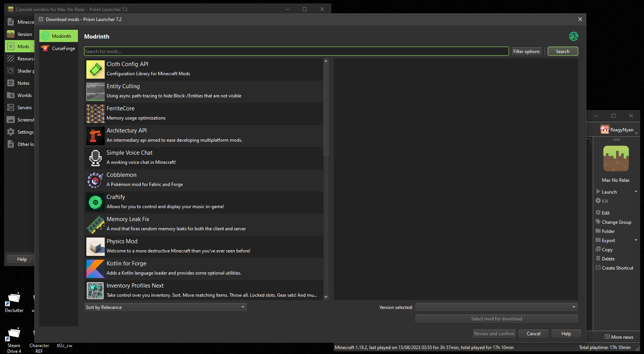Click the Inventory Profiles Next icon
The height and width of the screenshot is (354, 644).
[96, 291]
